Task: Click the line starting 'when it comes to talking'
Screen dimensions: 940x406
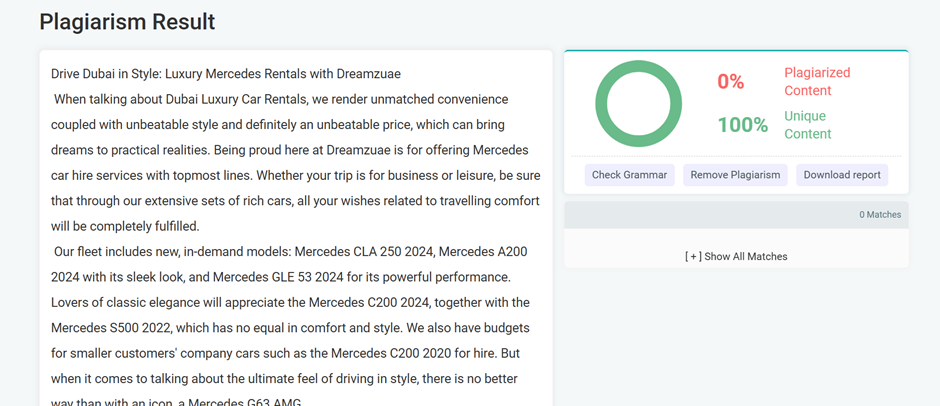Action: pyautogui.click(x=284, y=380)
